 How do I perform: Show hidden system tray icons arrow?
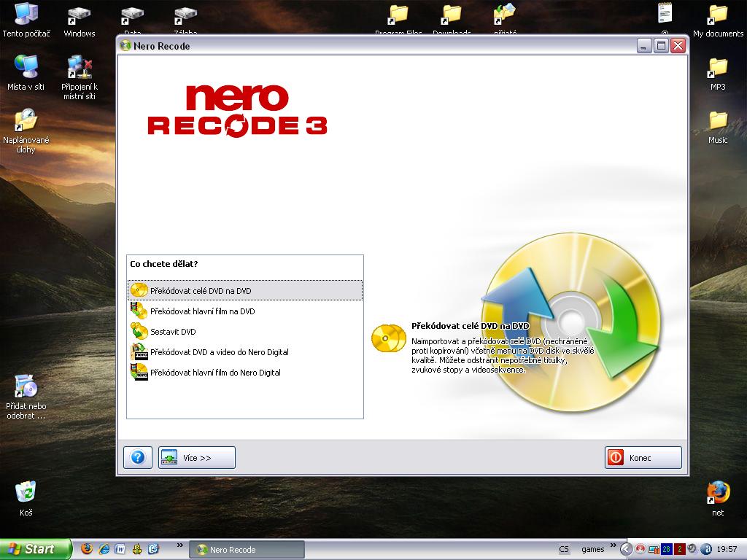tap(626, 550)
